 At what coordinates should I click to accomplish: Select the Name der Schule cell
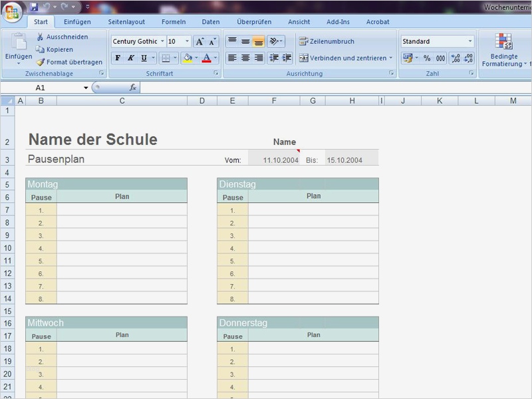pyautogui.click(x=92, y=140)
